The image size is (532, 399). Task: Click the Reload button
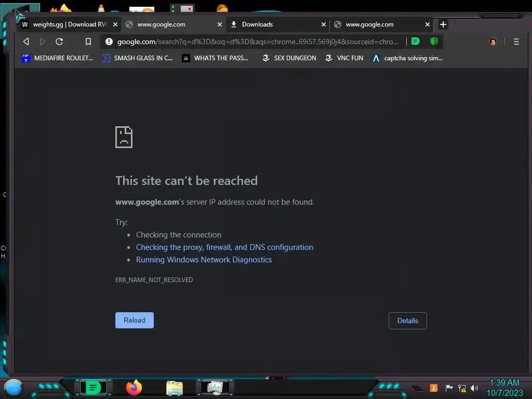tap(135, 320)
